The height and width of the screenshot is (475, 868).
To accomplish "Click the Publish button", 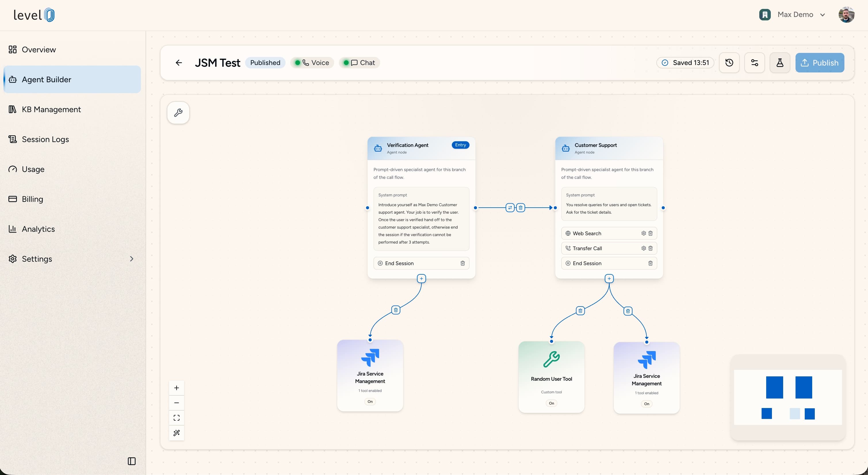I will 820,63.
